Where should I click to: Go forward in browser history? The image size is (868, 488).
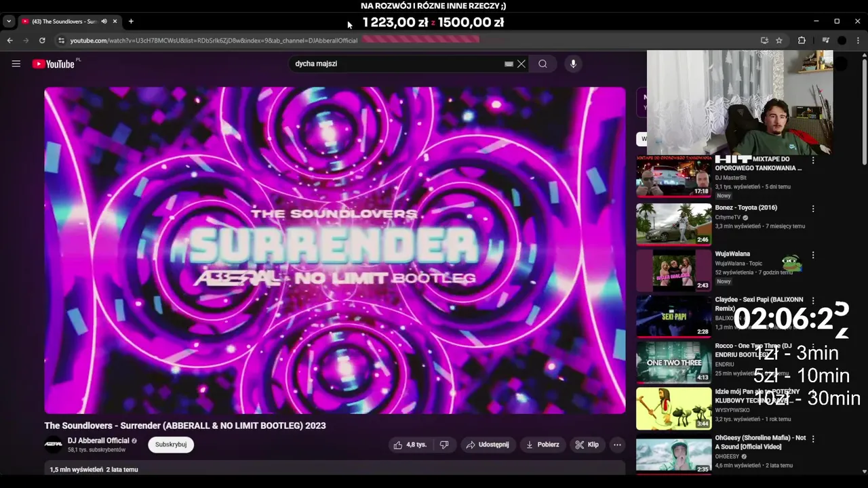[26, 41]
